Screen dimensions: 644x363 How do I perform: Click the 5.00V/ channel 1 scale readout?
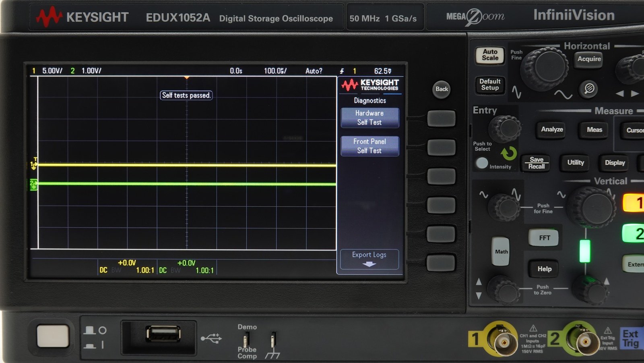(x=52, y=71)
